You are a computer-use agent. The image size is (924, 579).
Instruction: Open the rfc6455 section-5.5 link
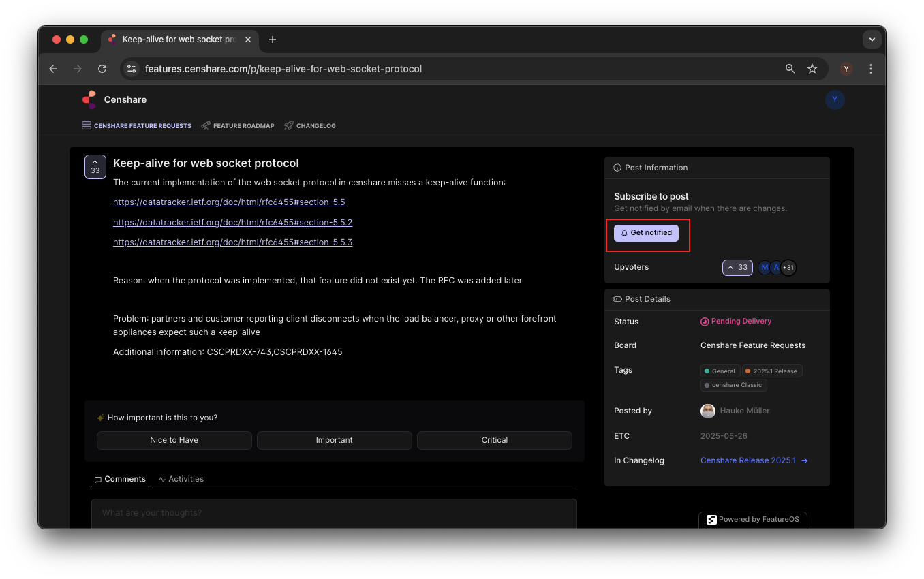(229, 202)
